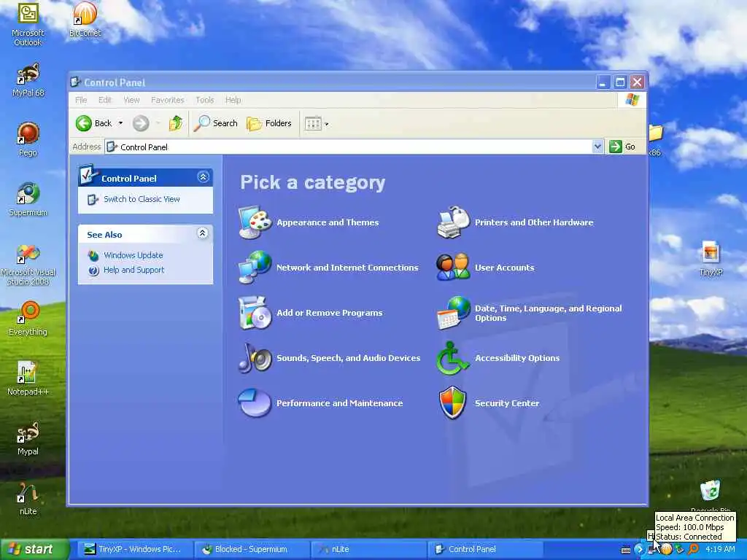Expand the Address bar dropdown arrow
This screenshot has width=747, height=560.
click(x=597, y=147)
